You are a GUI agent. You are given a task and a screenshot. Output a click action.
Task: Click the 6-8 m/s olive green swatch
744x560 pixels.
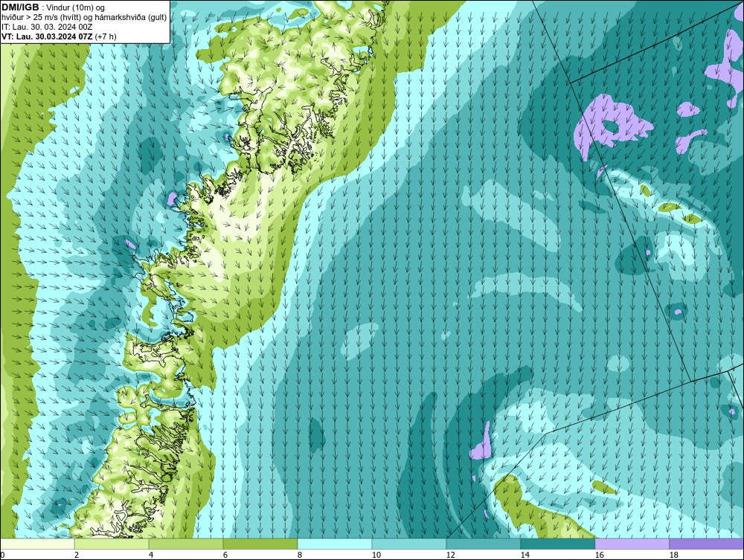260,544
